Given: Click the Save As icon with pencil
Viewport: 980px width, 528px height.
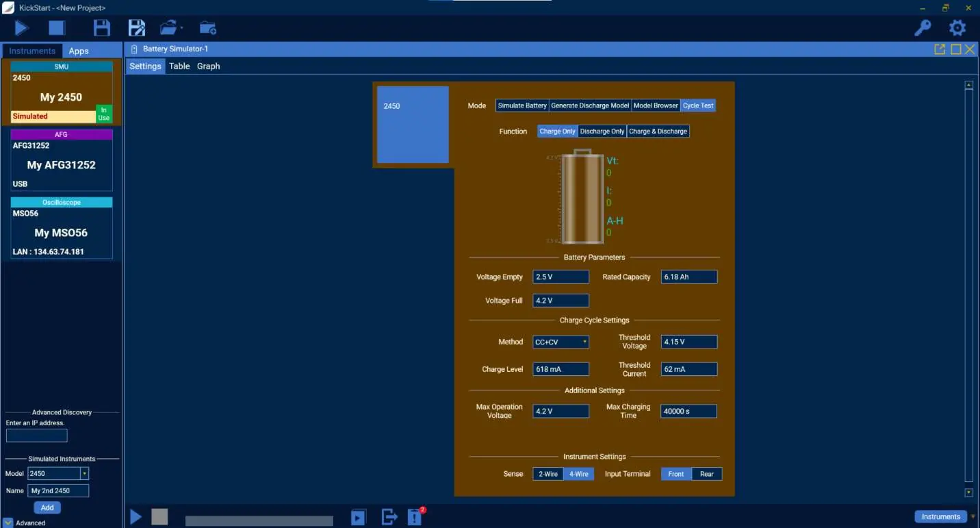Looking at the screenshot, I should point(137,28).
